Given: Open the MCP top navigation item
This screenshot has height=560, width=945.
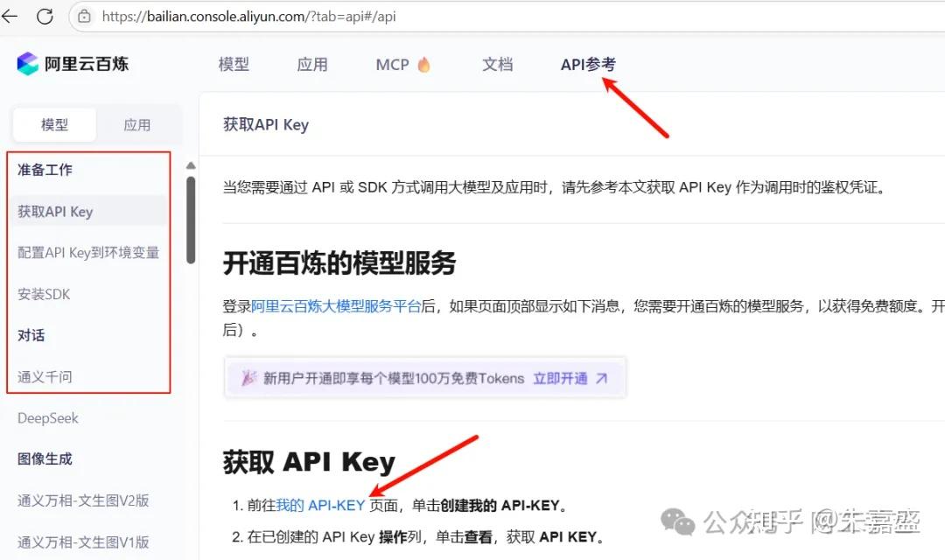Looking at the screenshot, I should (x=392, y=64).
